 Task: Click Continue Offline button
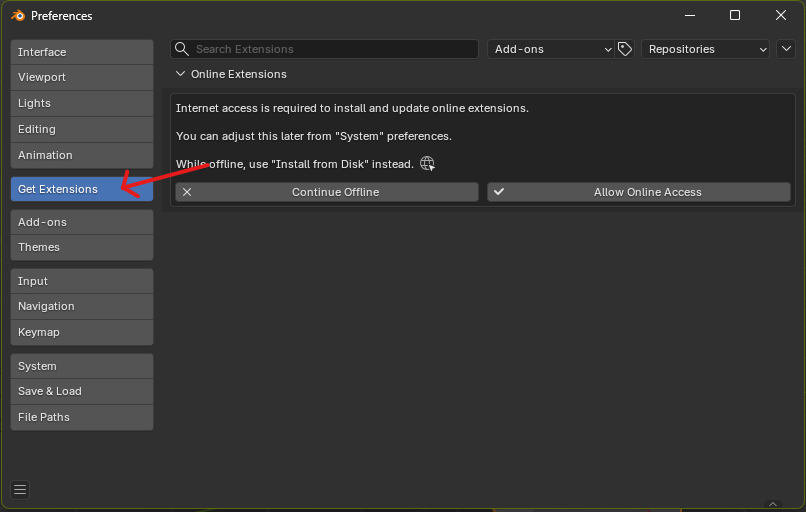pos(325,192)
